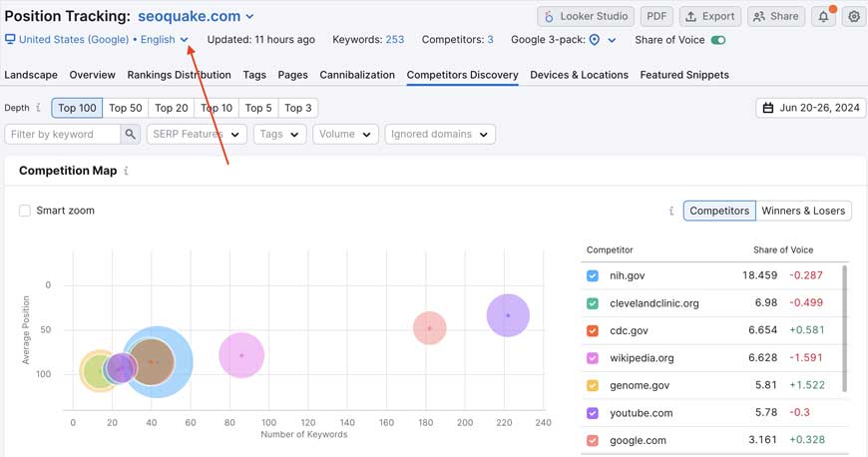Switch to the Landscape tab
868x457 pixels.
coord(31,75)
